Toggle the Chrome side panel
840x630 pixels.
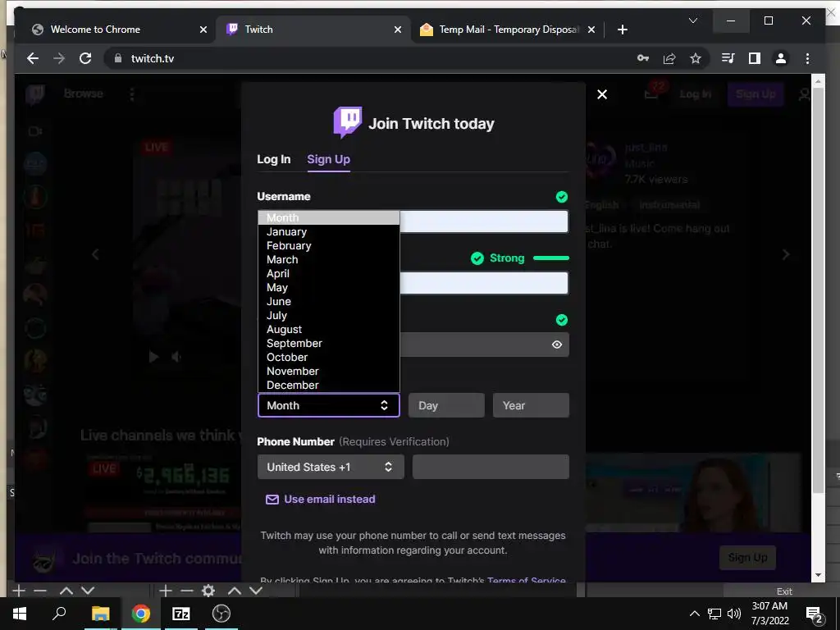pos(755,58)
